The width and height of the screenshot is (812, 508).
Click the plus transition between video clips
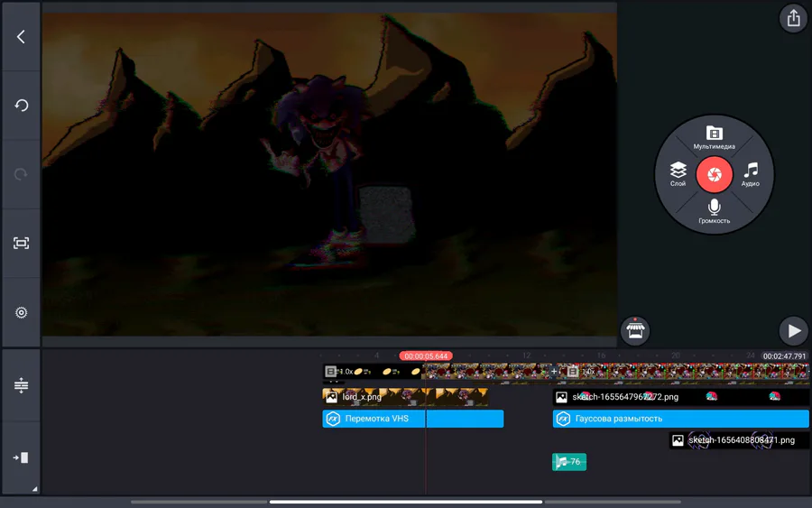(554, 371)
